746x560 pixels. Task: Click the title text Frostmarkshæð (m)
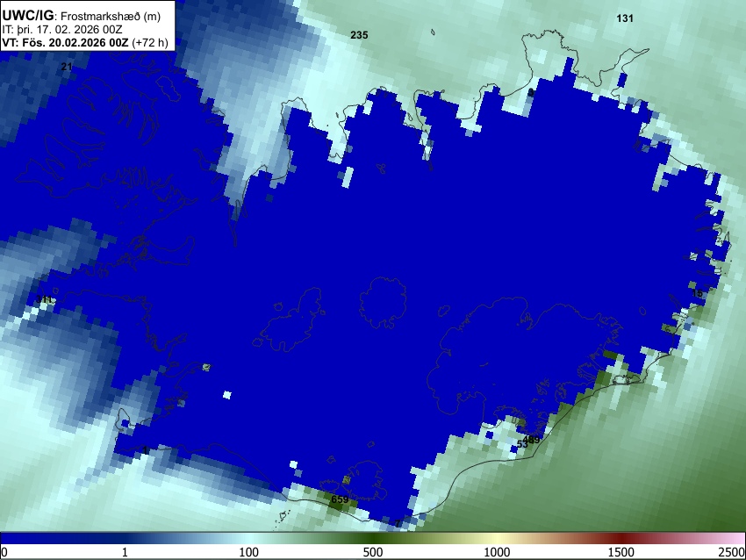[x=111, y=16]
